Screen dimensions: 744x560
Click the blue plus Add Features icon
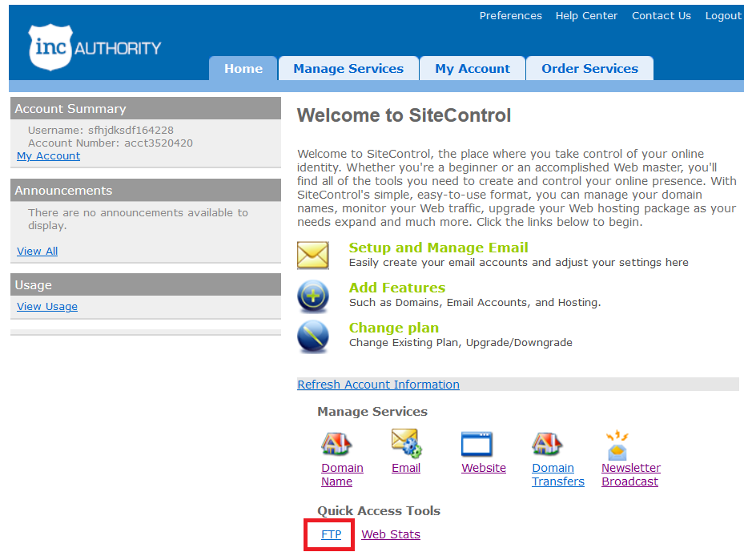312,296
